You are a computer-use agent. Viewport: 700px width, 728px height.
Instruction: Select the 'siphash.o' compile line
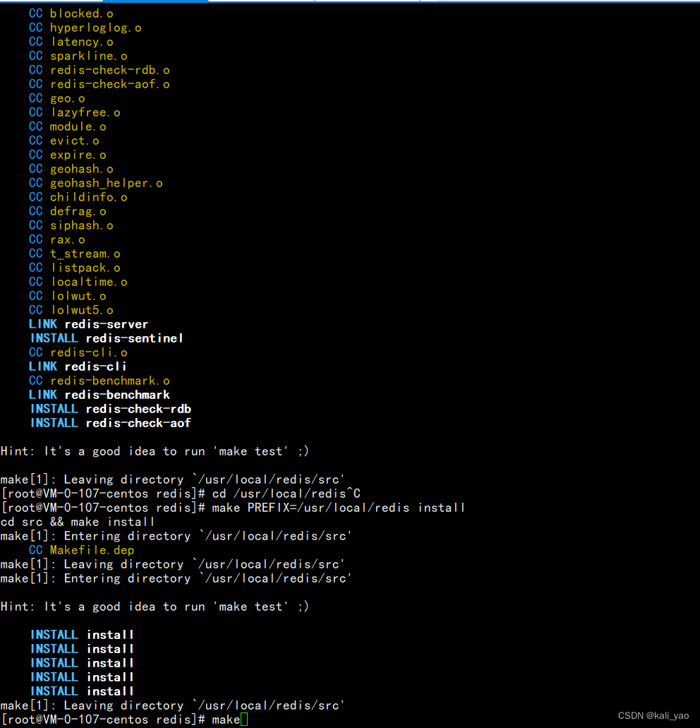(71, 225)
